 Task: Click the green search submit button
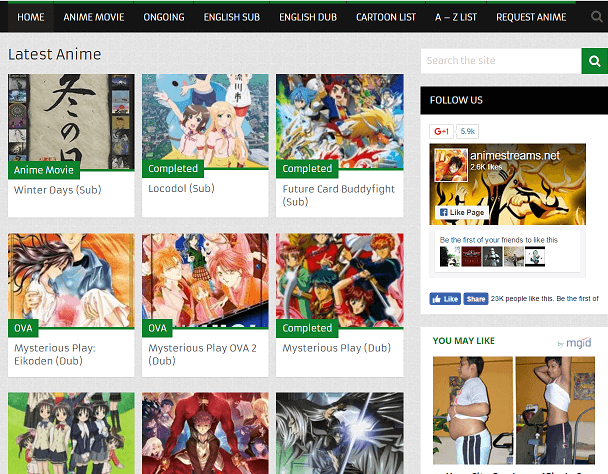[x=594, y=61]
